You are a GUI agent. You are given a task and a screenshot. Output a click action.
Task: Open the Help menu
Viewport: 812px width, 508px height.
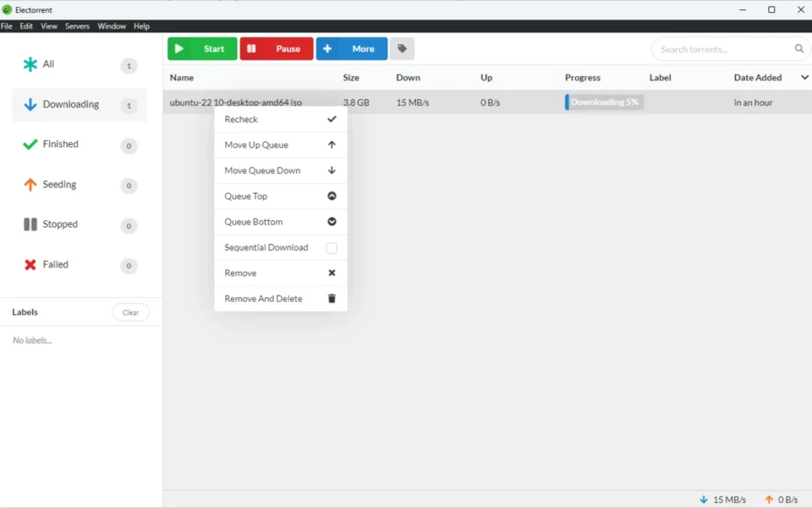(141, 26)
